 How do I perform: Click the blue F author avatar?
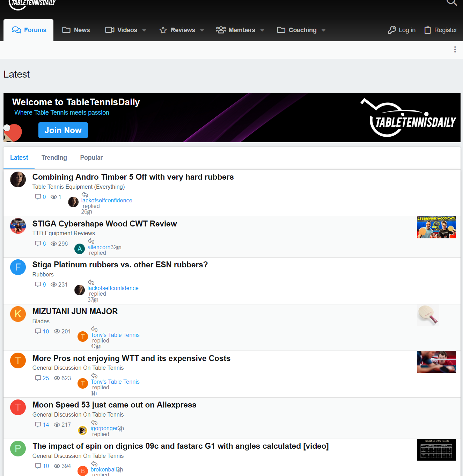[18, 267]
